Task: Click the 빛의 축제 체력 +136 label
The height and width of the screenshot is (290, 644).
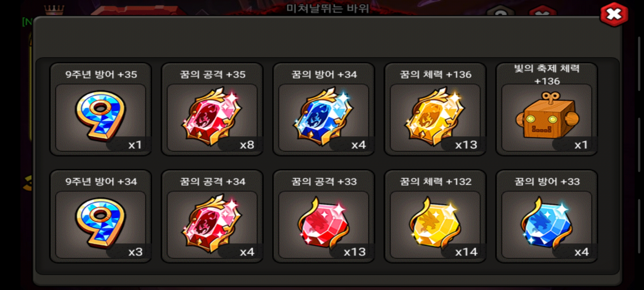Action: pos(547,75)
